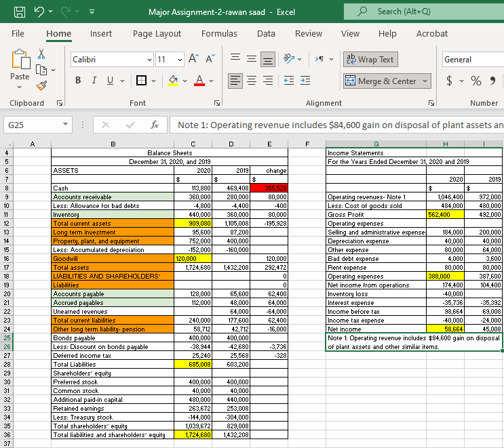Open Customize Quick Access Toolbar arrow

tap(92, 12)
